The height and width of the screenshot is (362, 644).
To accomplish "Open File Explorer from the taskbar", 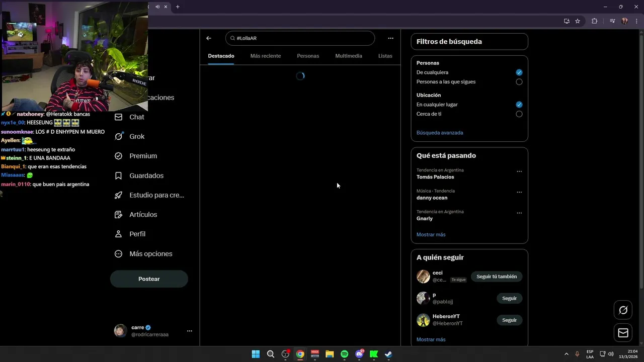I will 330,354.
